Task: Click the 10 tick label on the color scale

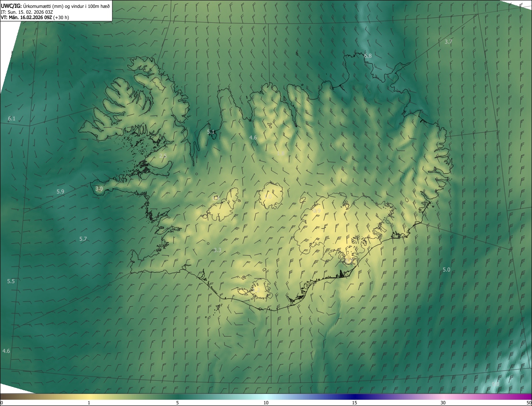Action: (x=266, y=403)
